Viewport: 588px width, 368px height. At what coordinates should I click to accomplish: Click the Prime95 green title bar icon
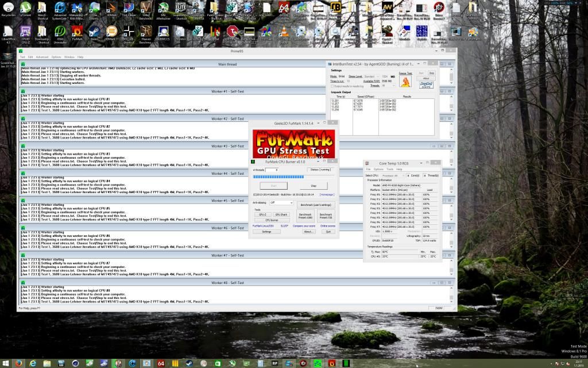21,51
